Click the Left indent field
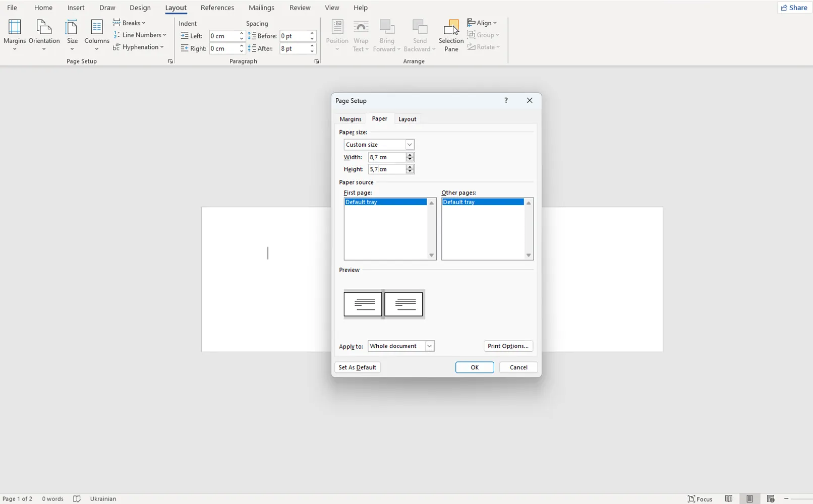The height and width of the screenshot is (504, 813). point(223,36)
